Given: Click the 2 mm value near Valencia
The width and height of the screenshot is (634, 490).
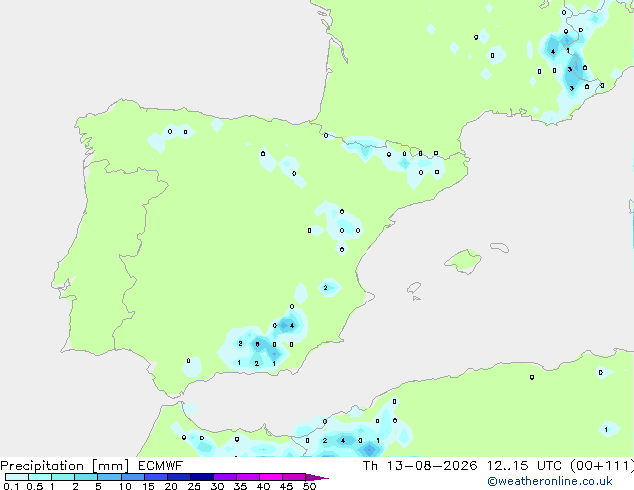Looking at the screenshot, I should point(325,288).
